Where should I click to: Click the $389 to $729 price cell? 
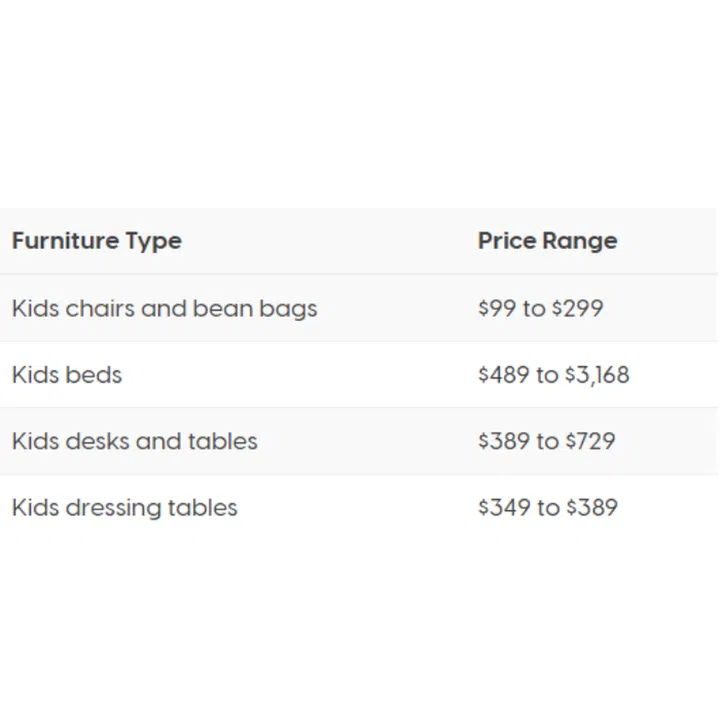click(x=546, y=441)
